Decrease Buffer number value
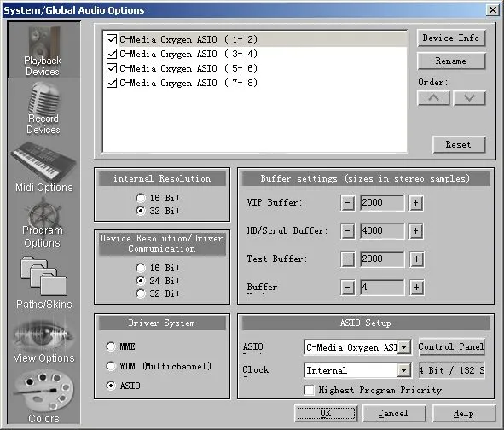This screenshot has width=504, height=430. (x=347, y=288)
